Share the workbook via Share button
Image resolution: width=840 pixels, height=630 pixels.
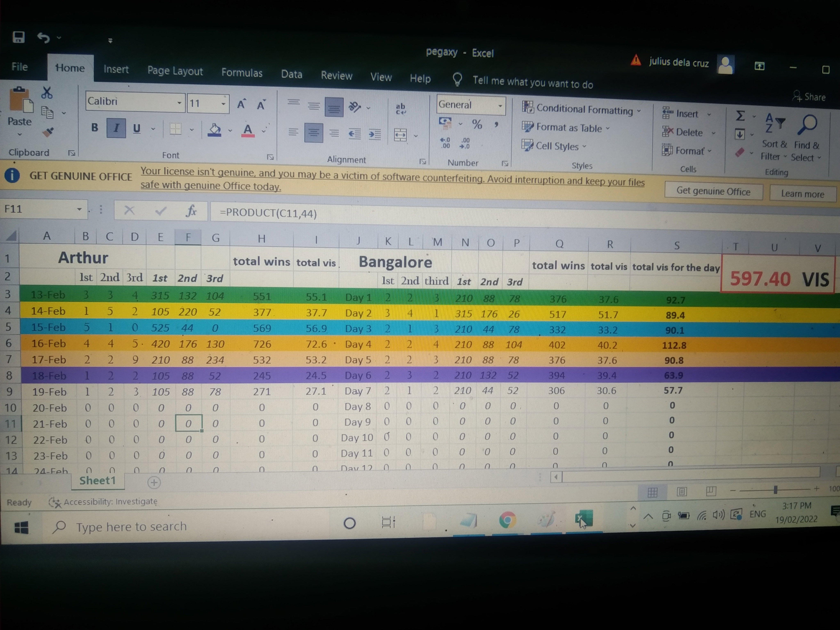coord(809,97)
